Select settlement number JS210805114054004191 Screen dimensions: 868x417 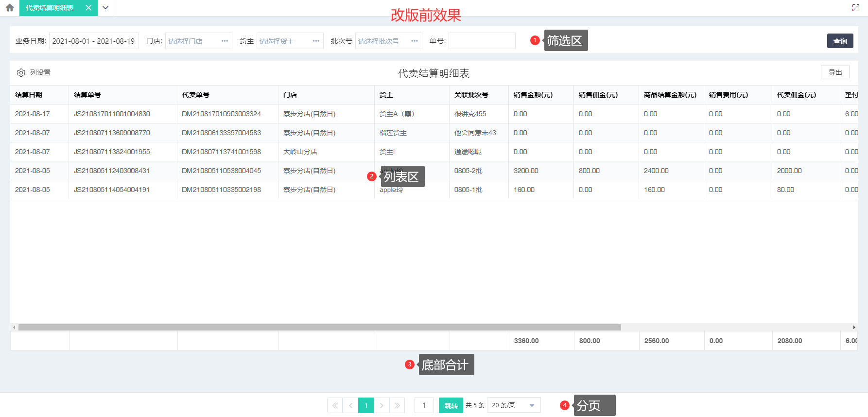pos(112,190)
